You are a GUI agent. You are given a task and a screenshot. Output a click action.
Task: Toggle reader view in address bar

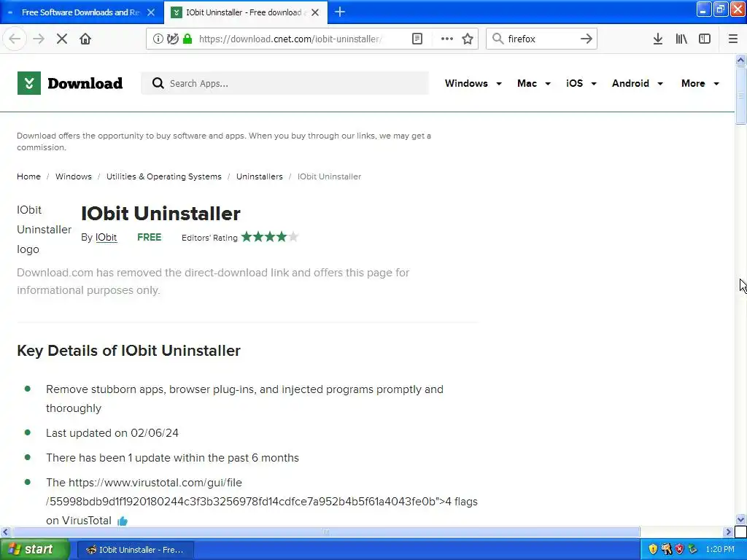(x=417, y=39)
